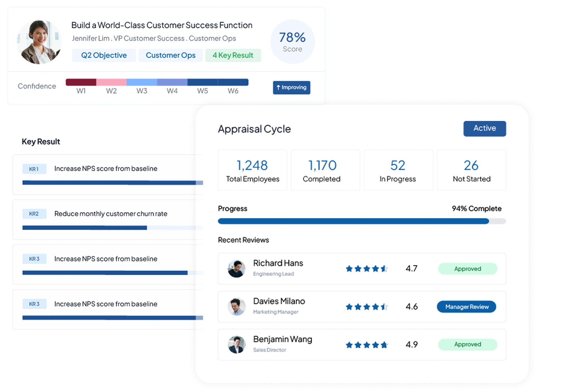The width and height of the screenshot is (565, 392).
Task: Open the 26 Not Started card
Action: [471, 170]
